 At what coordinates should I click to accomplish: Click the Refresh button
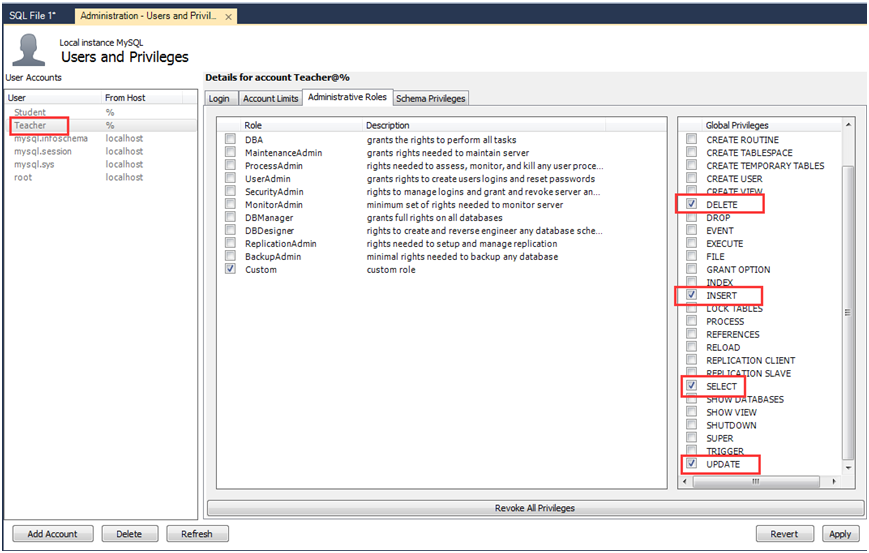pyautogui.click(x=197, y=534)
